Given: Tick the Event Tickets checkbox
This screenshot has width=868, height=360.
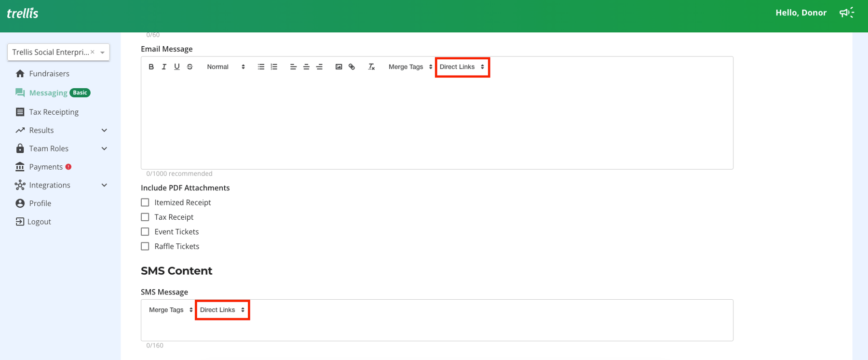Looking at the screenshot, I should 145,232.
